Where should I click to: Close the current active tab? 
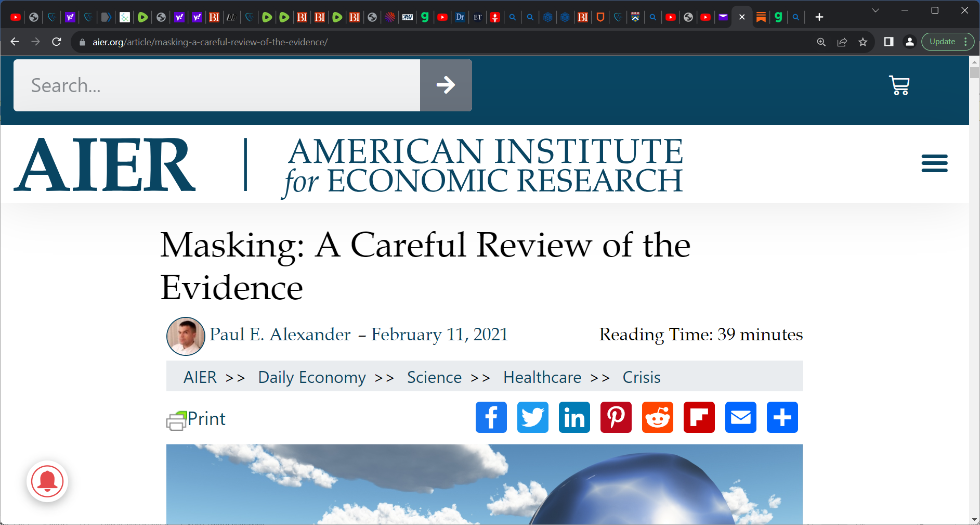pyautogui.click(x=742, y=17)
